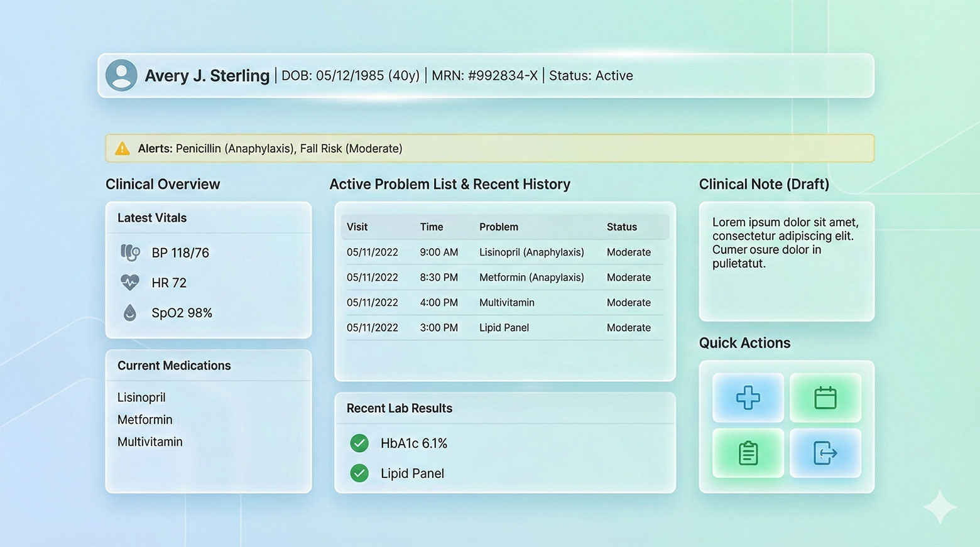This screenshot has width=980, height=547.
Task: Click the yellow alert warning triangle
Action: [x=122, y=149]
